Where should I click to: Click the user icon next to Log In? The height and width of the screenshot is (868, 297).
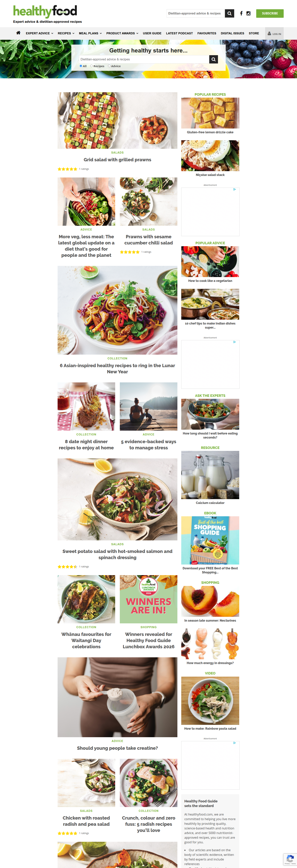(269, 33)
